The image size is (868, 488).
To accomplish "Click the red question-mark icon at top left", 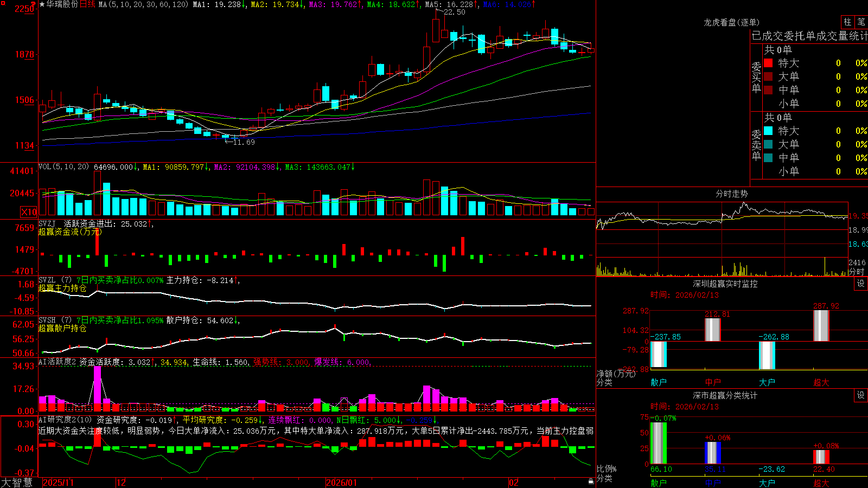I will [33, 4].
